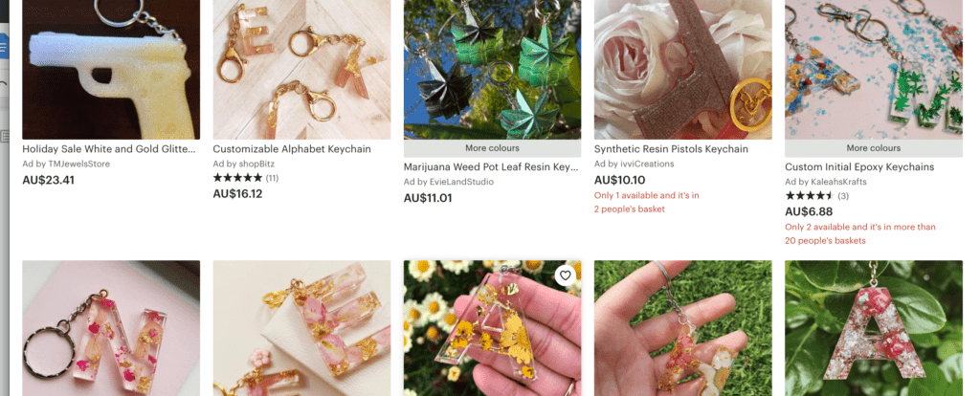Viewport: 980px width, 396px height.
Task: Open the pink glitter letter A on leaves photo
Action: (874, 328)
